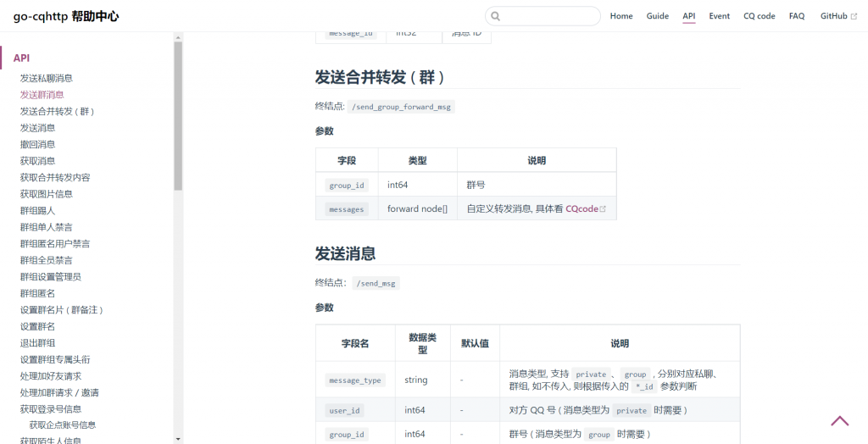Image resolution: width=868 pixels, height=444 pixels.
Task: Click sidebar scrollbar down arrow
Action: pyautogui.click(x=178, y=438)
